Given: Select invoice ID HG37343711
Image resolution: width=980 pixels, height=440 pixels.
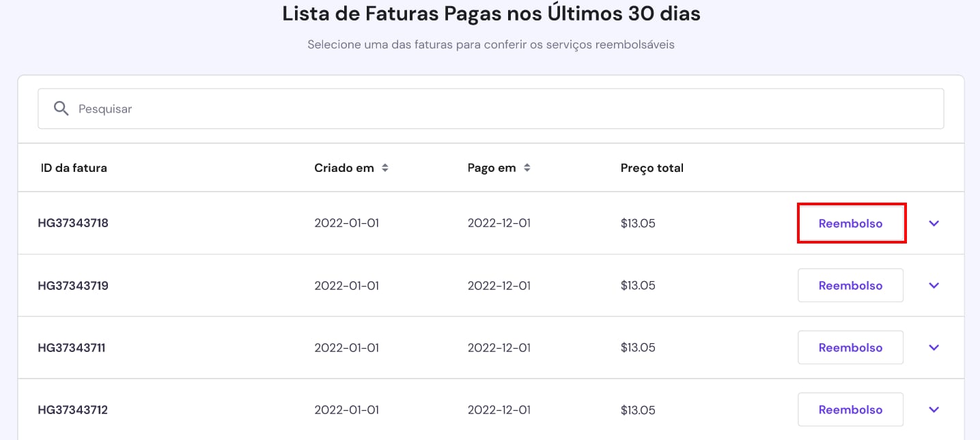Looking at the screenshot, I should [72, 347].
